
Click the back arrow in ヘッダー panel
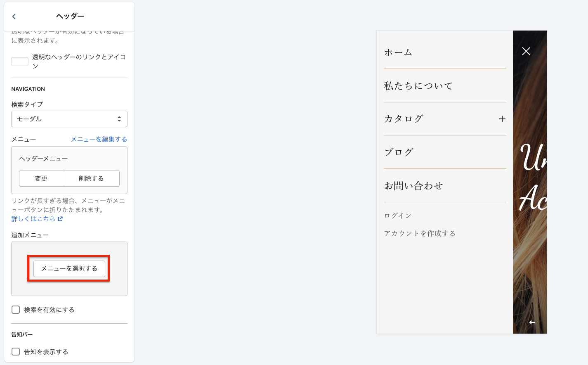pyautogui.click(x=14, y=17)
